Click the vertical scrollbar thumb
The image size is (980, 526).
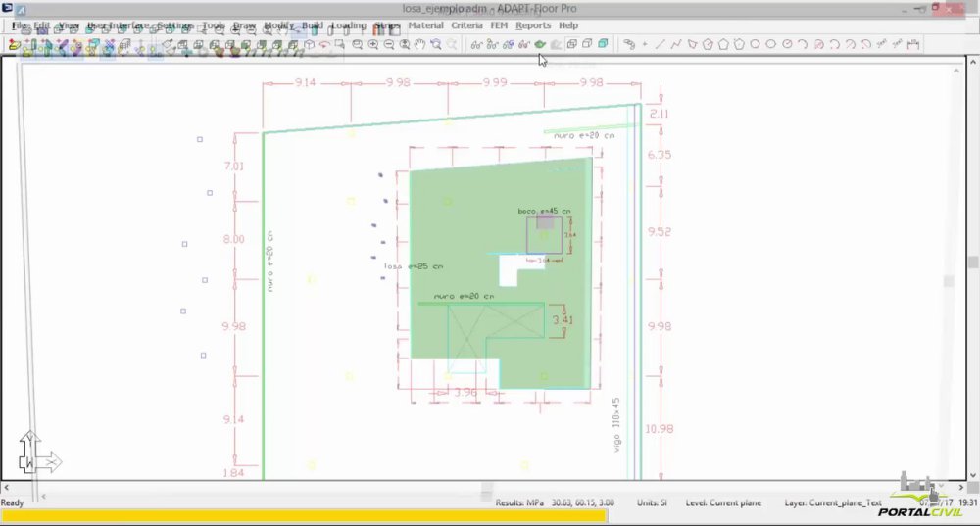973,262
